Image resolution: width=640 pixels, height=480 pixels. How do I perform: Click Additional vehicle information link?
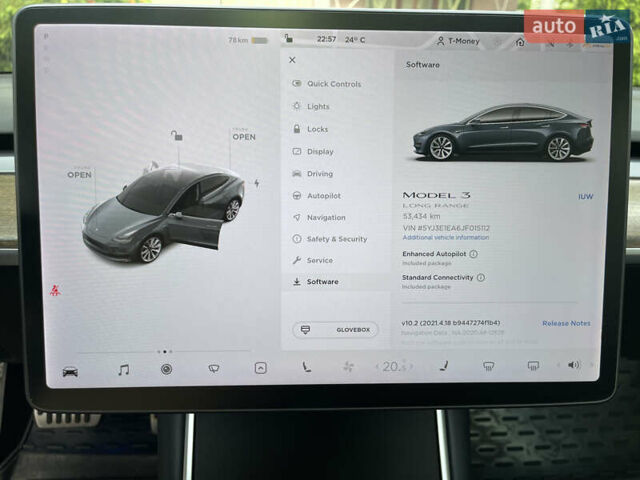tap(445, 237)
